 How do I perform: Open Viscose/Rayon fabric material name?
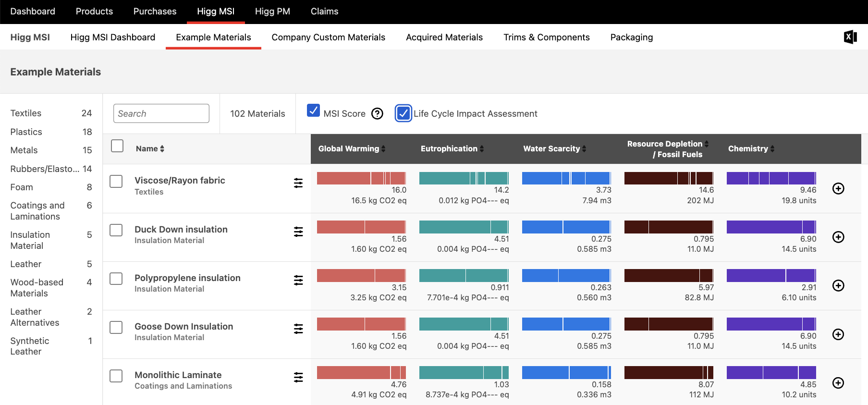(180, 181)
